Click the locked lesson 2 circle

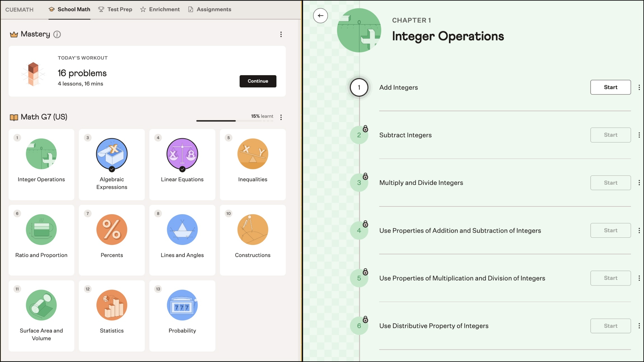(x=359, y=135)
